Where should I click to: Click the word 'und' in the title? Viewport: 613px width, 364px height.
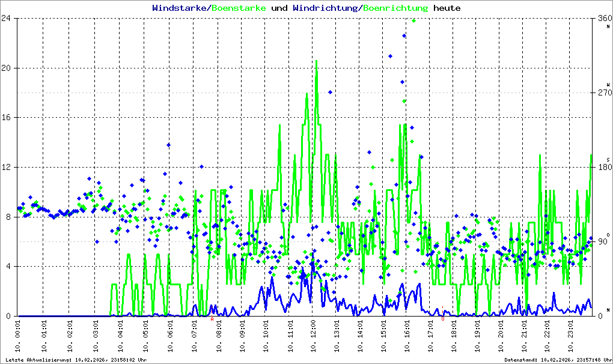pyautogui.click(x=279, y=8)
